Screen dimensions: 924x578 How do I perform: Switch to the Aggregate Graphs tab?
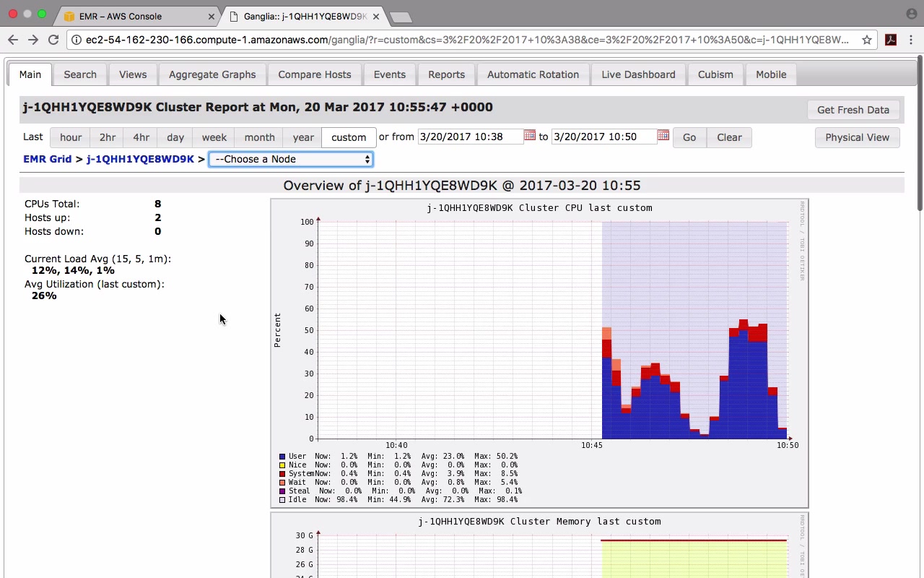[x=212, y=74]
